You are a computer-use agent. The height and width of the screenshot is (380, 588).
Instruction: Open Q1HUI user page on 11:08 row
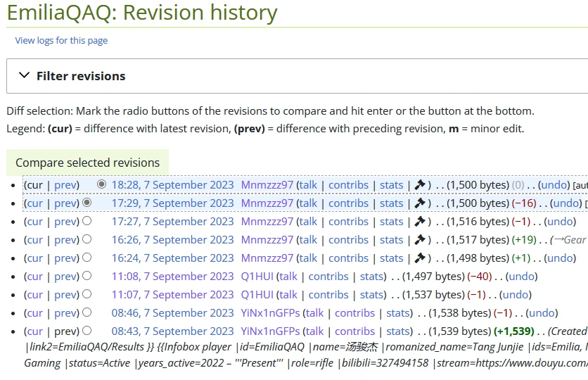point(257,277)
